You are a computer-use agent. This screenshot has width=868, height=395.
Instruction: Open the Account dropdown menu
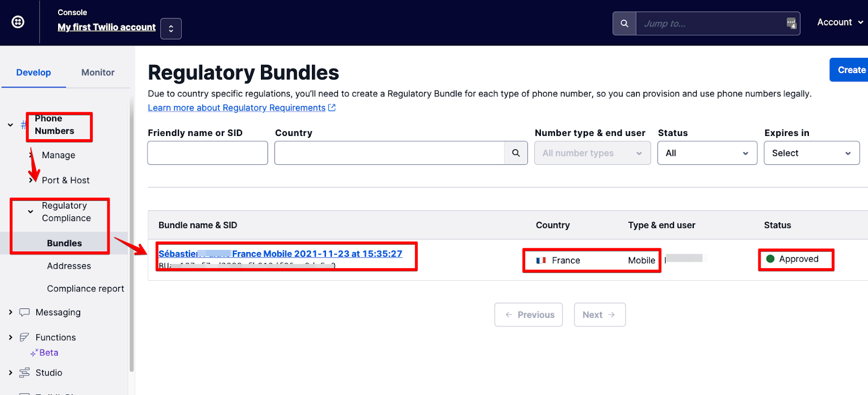840,22
